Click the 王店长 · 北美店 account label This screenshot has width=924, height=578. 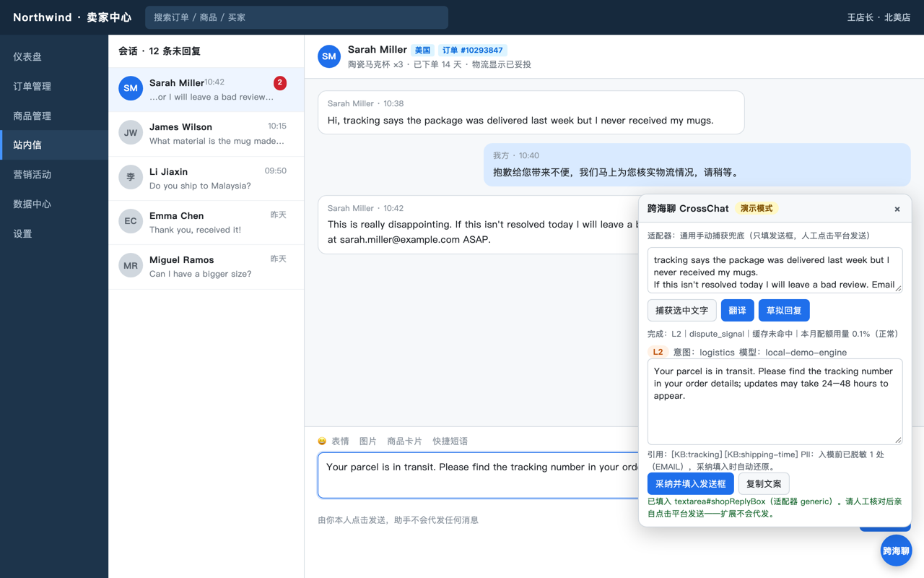[879, 17]
